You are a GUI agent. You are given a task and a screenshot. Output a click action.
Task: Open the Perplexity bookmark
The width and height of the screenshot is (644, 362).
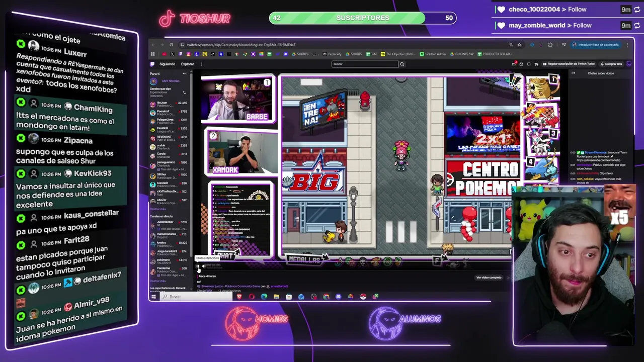[332, 54]
